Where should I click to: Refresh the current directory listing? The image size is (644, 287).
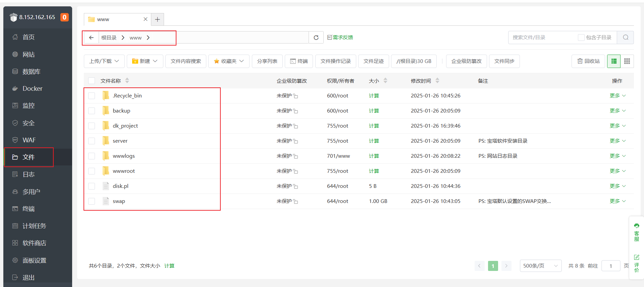(316, 38)
